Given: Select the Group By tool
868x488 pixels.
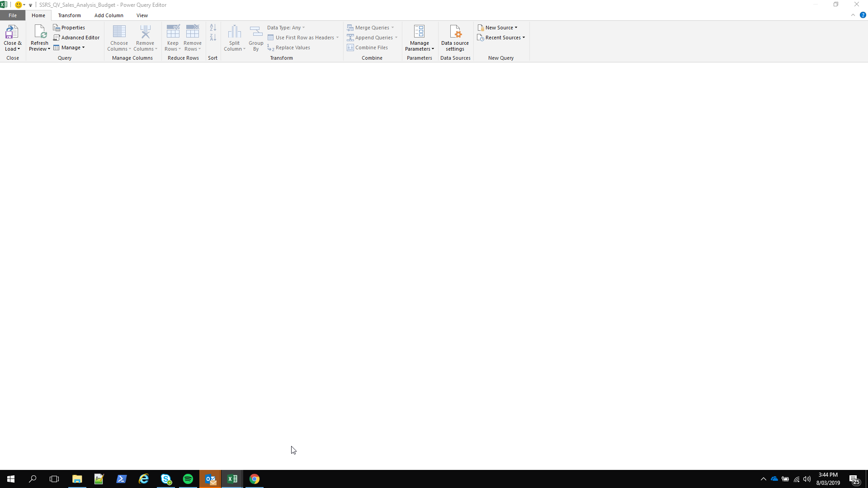Looking at the screenshot, I should click(x=256, y=38).
